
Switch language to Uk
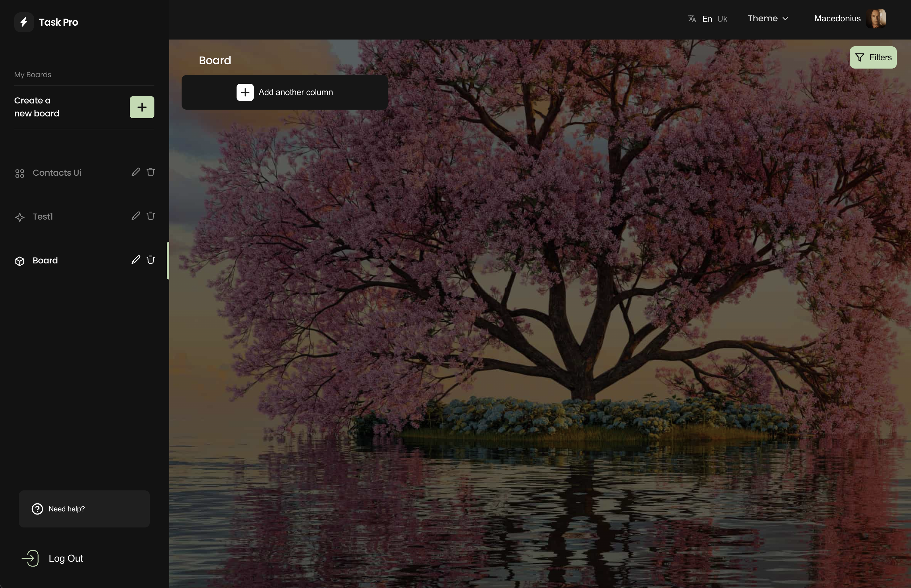[722, 19]
